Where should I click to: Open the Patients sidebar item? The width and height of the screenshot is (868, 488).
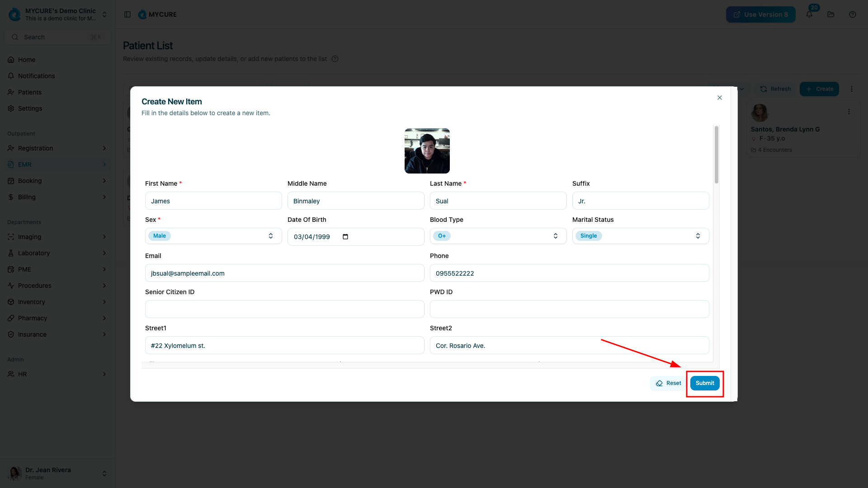tap(30, 92)
